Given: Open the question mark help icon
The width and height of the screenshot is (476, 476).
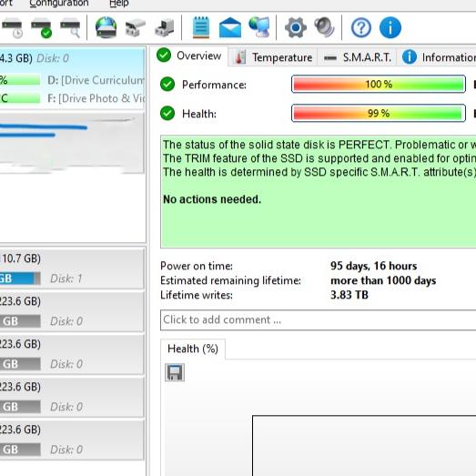Looking at the screenshot, I should pos(361,27).
